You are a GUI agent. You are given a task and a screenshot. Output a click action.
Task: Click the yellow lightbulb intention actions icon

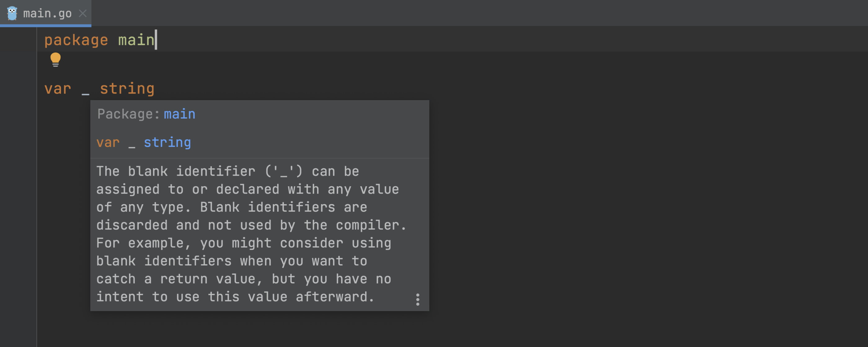pyautogui.click(x=55, y=59)
